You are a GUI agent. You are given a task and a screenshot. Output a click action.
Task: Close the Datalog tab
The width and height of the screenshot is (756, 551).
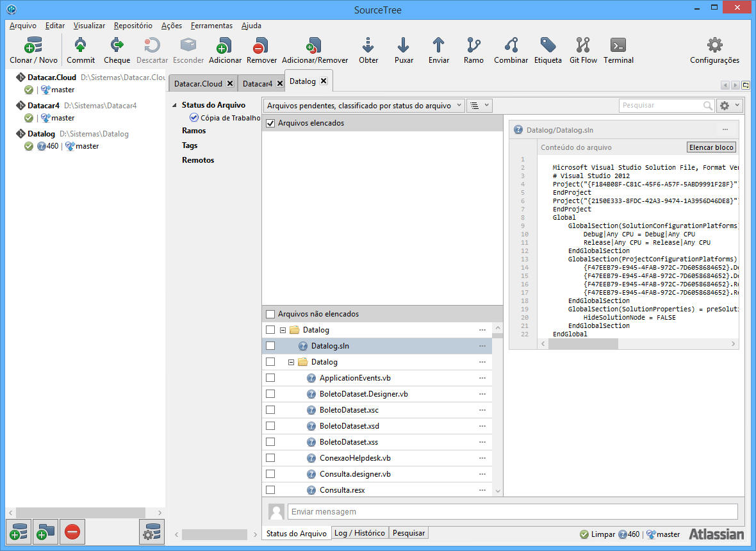324,81
